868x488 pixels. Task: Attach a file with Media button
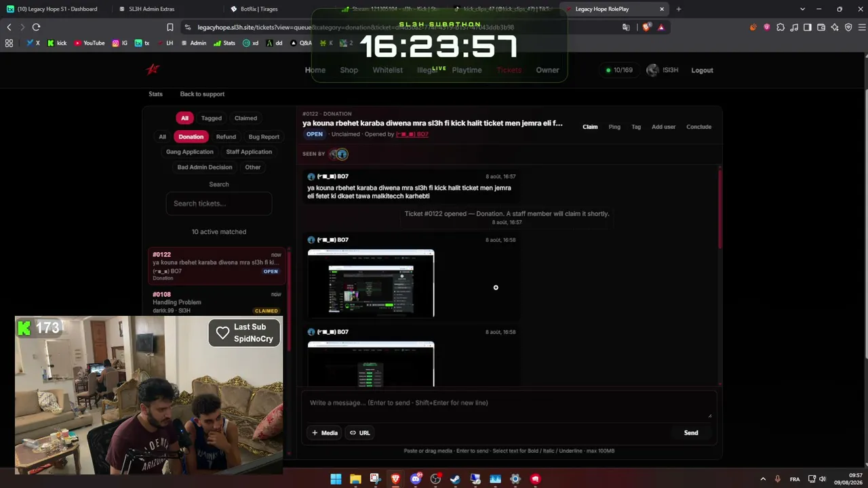(x=325, y=432)
